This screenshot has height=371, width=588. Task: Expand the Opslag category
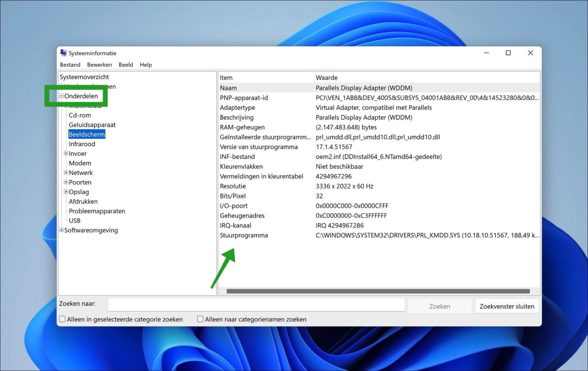[65, 192]
